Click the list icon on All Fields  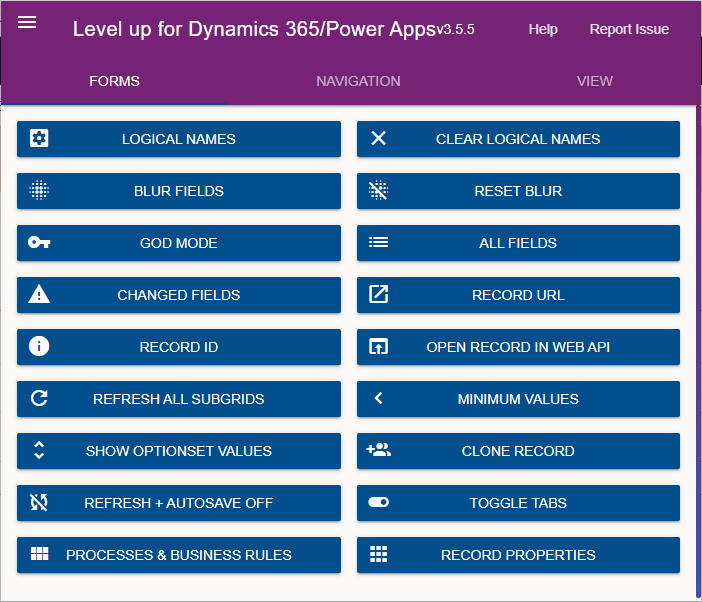click(x=378, y=242)
